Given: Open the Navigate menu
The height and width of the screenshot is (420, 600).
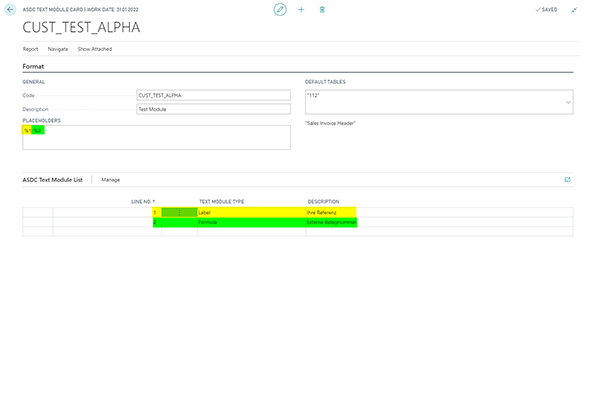Looking at the screenshot, I should pos(58,48).
